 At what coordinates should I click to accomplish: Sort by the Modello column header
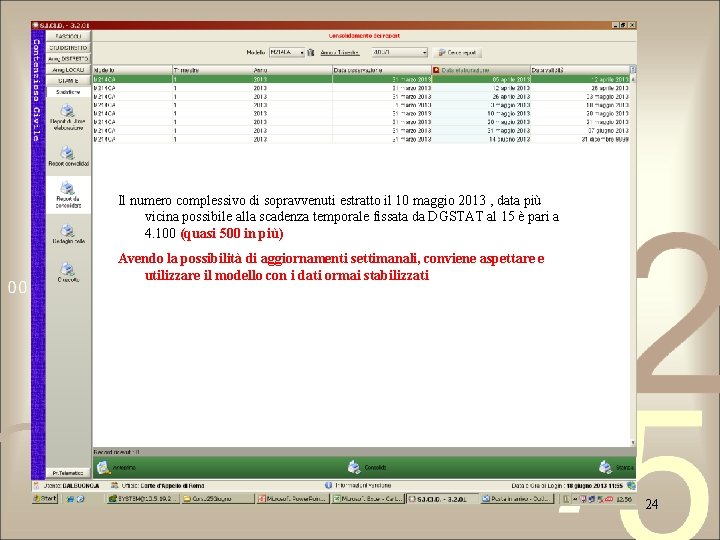click(x=132, y=70)
